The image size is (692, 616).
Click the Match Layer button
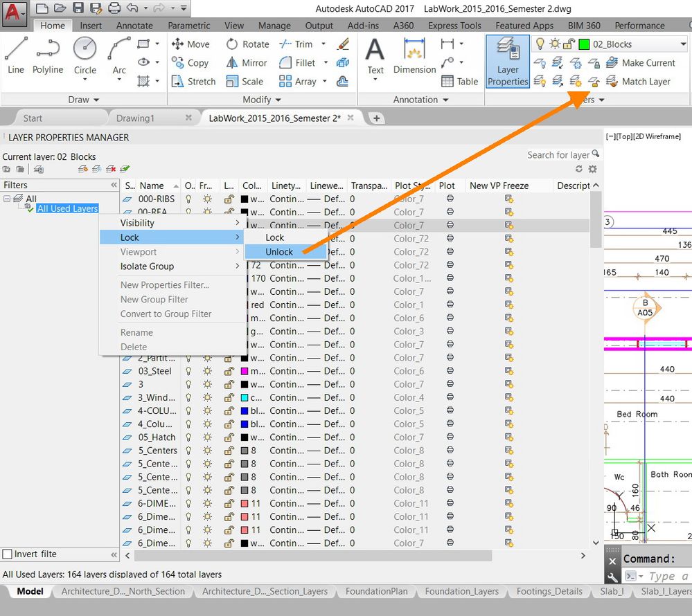[x=638, y=82]
